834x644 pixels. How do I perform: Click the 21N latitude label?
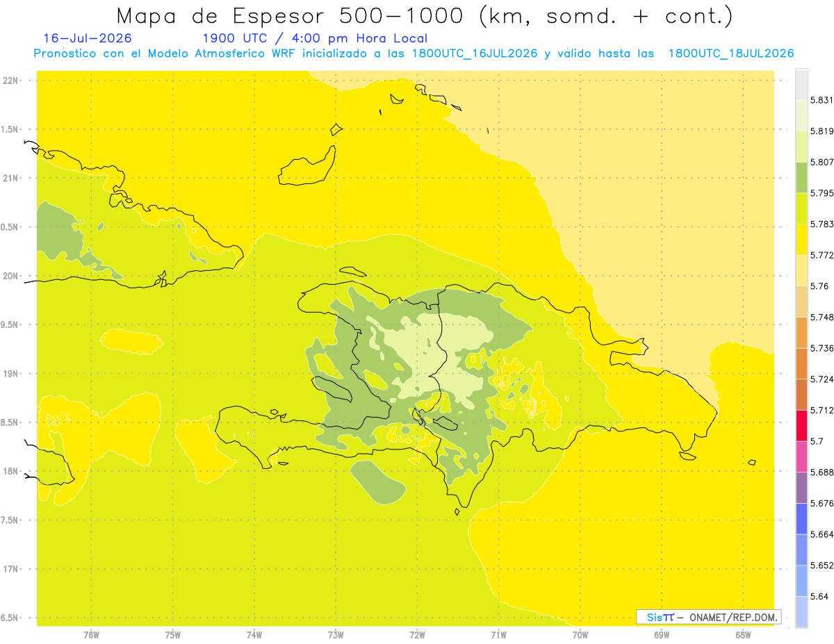(x=10, y=178)
